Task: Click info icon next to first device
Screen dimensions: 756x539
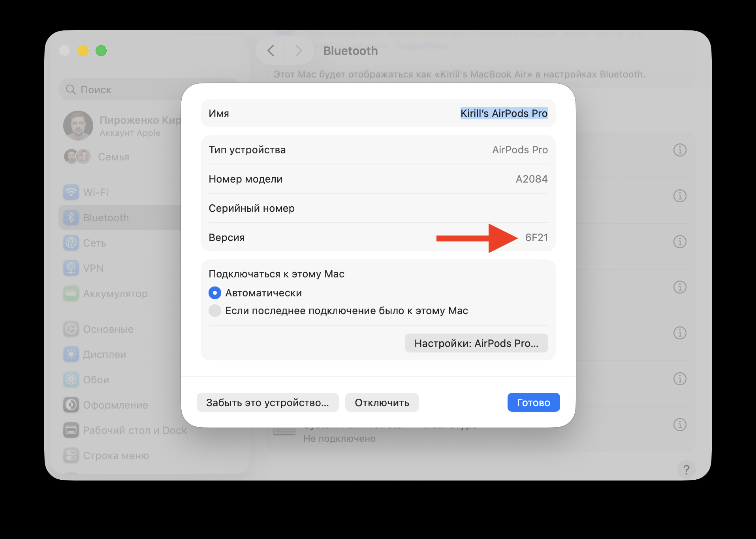Action: tap(680, 150)
